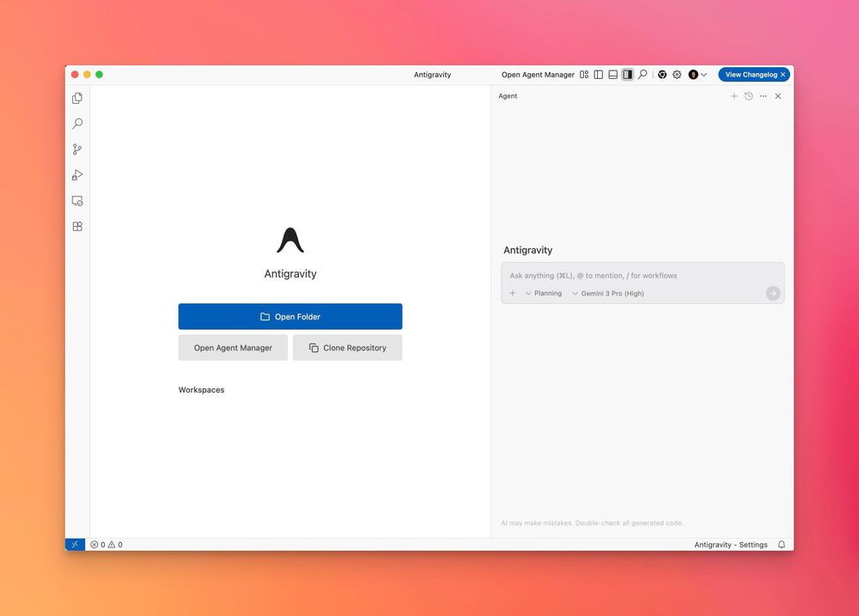
Task: Open the Gemini 3 Pro model dropdown
Action: tap(608, 293)
